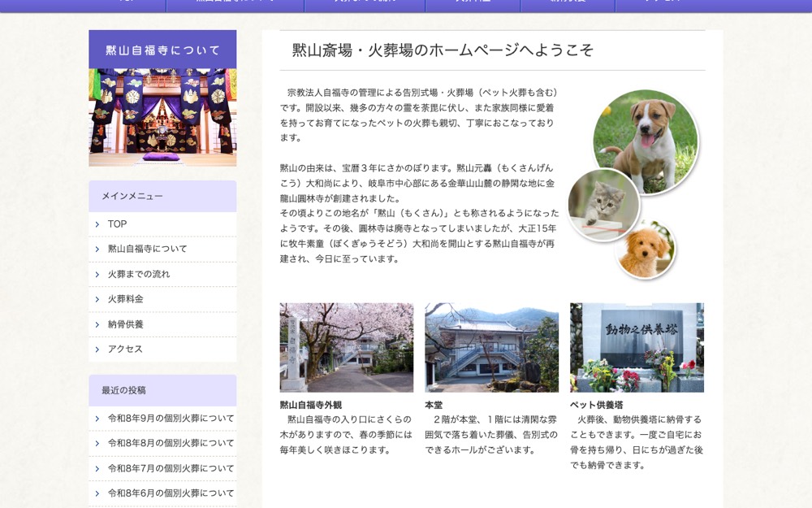This screenshot has height=508, width=812.
Task: Open 黙山自福寺について menu link
Action: click(x=147, y=249)
